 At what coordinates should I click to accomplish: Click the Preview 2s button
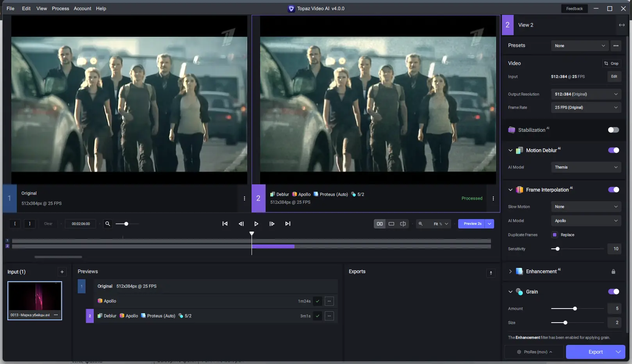tap(472, 224)
